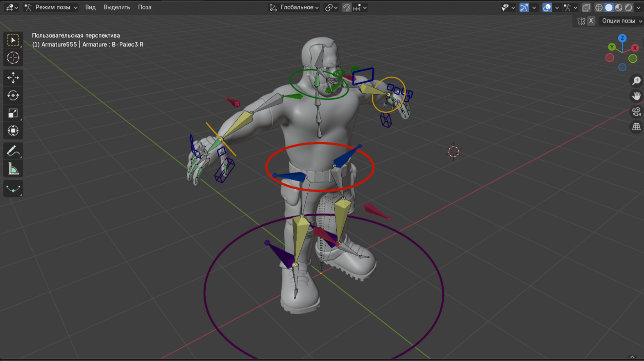Screen dimensions: 644x361
Task: Toggle X-axis mirror for pose
Action: pos(591,21)
